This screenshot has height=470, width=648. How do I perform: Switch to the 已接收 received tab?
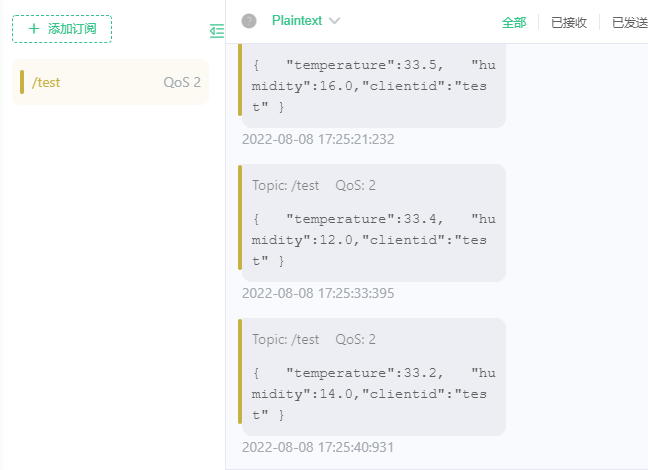coord(569,22)
